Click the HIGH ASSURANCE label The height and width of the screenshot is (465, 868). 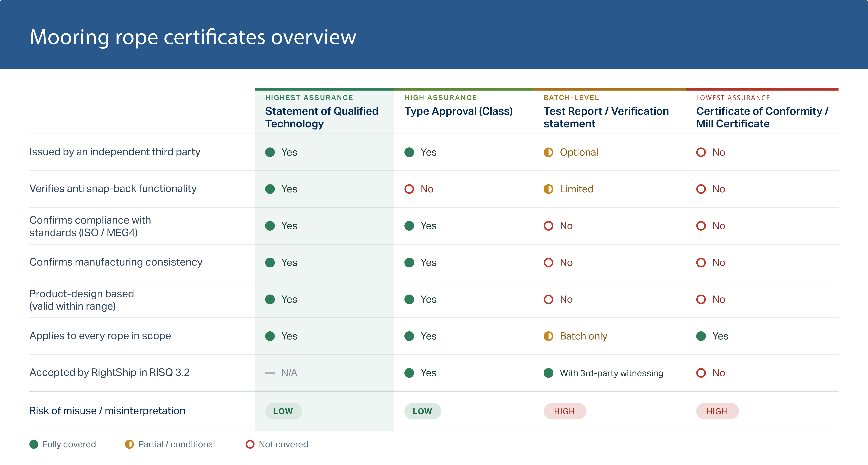pyautogui.click(x=440, y=98)
